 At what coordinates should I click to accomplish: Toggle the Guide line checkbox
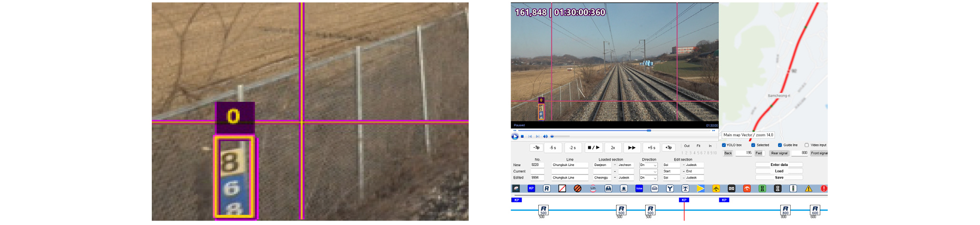(780, 145)
